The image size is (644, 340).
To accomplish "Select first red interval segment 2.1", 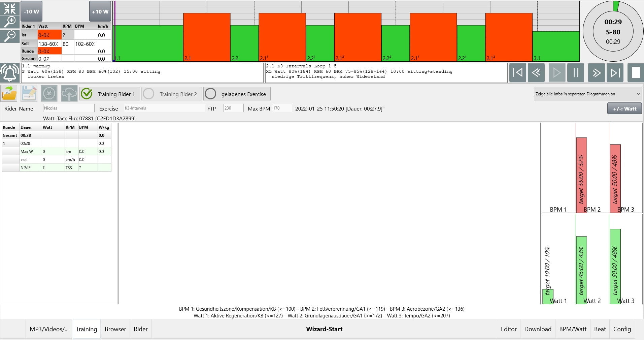I will point(207,37).
